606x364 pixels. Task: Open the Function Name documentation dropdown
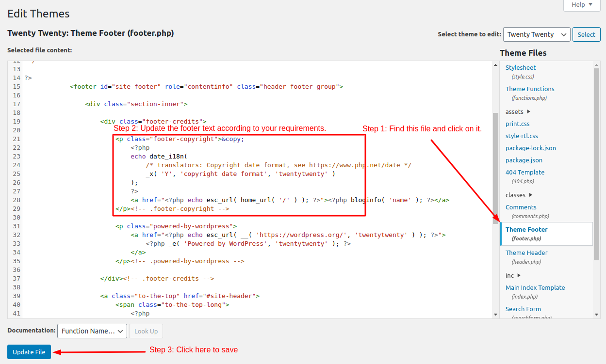click(x=92, y=332)
